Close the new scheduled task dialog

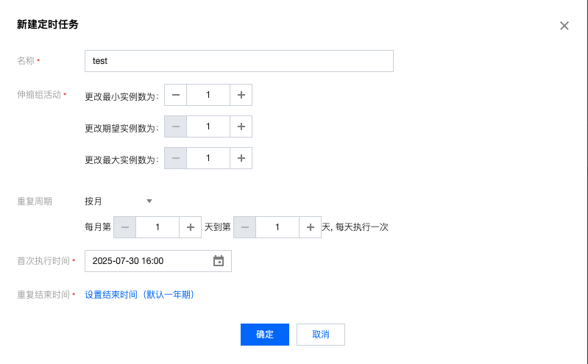(x=564, y=26)
